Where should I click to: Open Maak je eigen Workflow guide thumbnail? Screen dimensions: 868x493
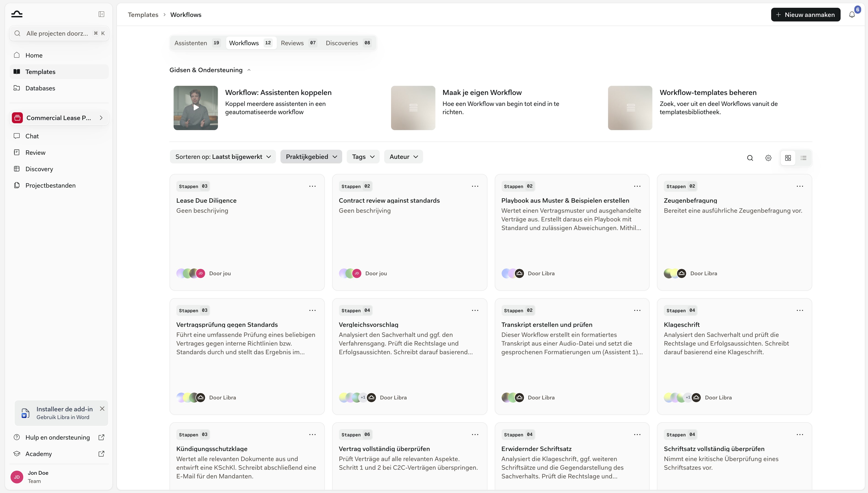point(413,108)
